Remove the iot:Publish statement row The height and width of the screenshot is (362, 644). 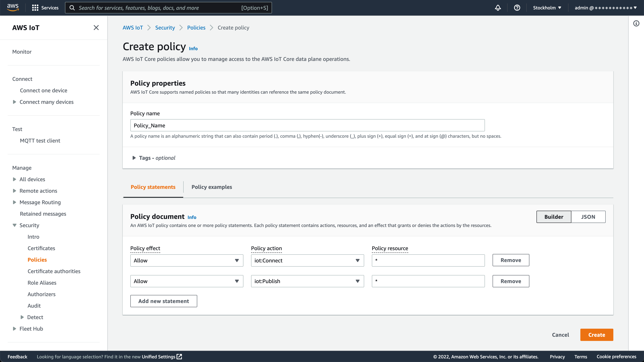pos(510,281)
